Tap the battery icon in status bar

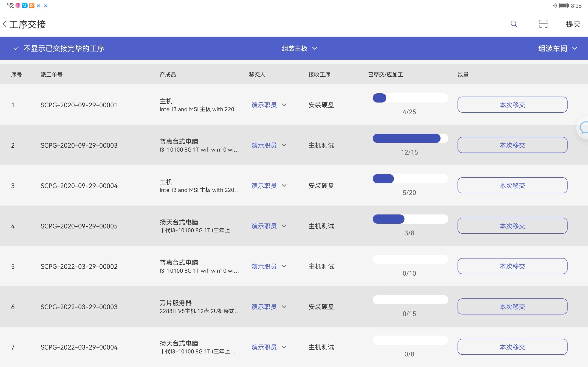(x=564, y=6)
